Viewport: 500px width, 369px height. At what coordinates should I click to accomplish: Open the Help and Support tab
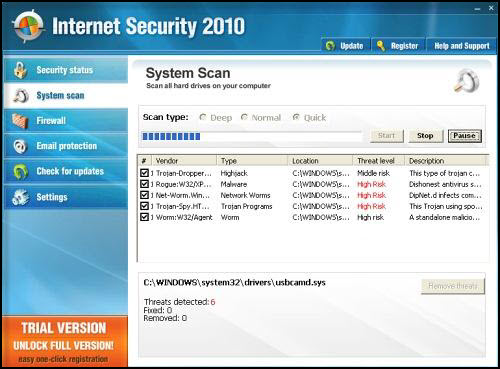pyautogui.click(x=461, y=46)
